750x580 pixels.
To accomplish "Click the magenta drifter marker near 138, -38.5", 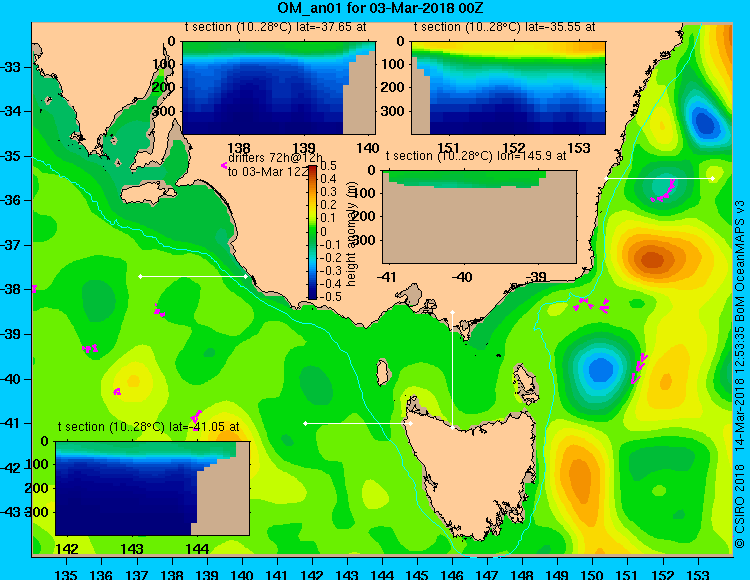I will click(159, 310).
